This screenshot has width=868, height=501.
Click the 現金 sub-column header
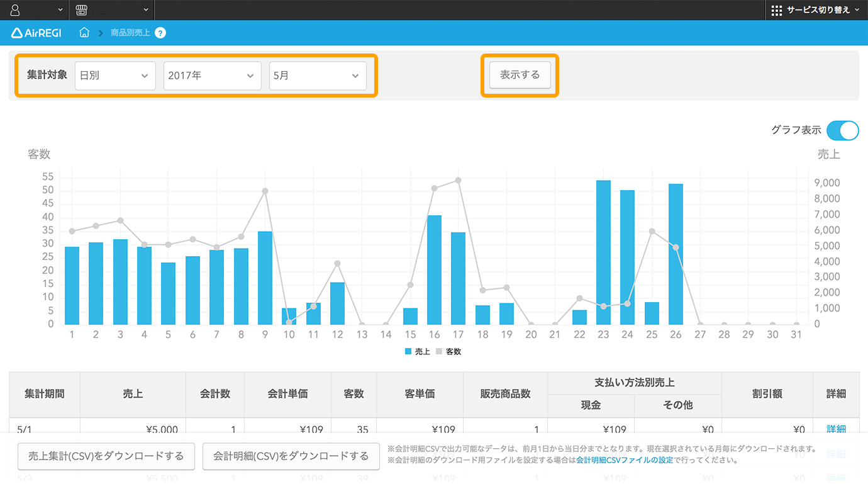click(x=591, y=405)
